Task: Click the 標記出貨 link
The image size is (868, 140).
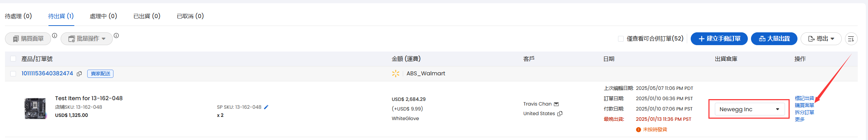Action: click(804, 98)
